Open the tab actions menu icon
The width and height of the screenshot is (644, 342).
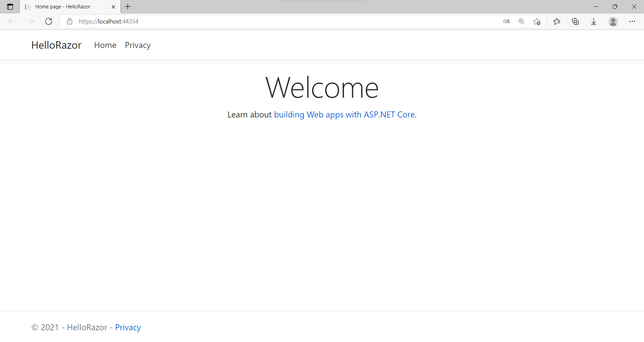coord(10,7)
